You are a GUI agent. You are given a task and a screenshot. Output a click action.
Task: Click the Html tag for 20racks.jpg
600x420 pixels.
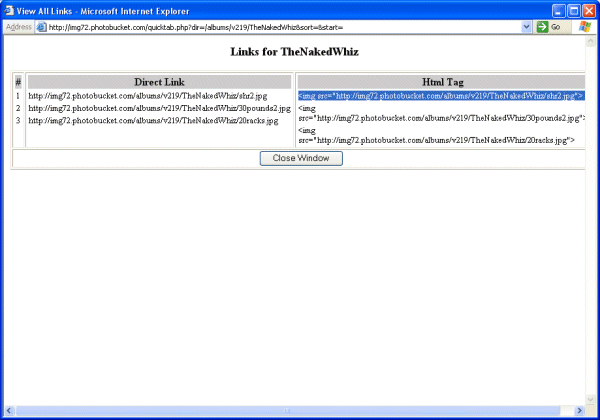pyautogui.click(x=436, y=135)
